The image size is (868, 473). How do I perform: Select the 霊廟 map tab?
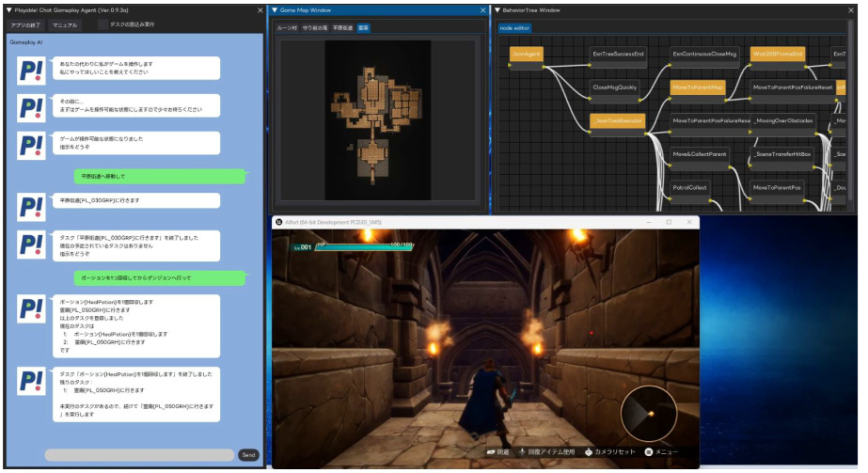363,27
